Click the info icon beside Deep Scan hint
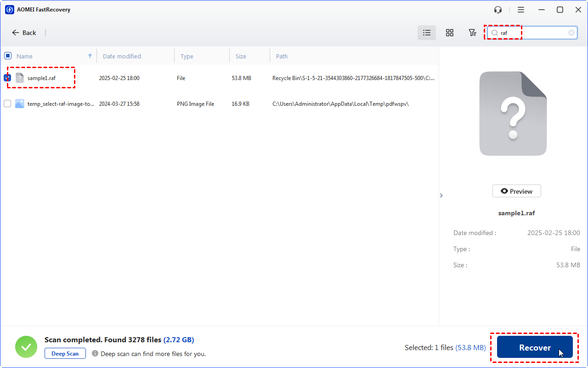The image size is (588, 368). 95,353
